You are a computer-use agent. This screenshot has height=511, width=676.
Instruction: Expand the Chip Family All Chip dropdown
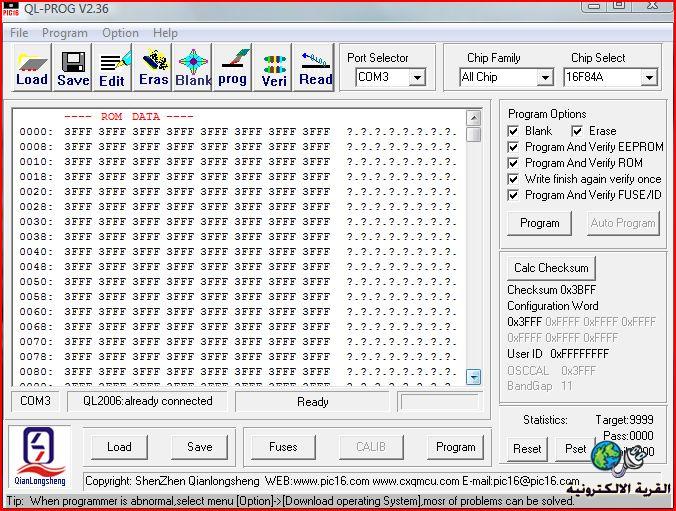click(545, 78)
